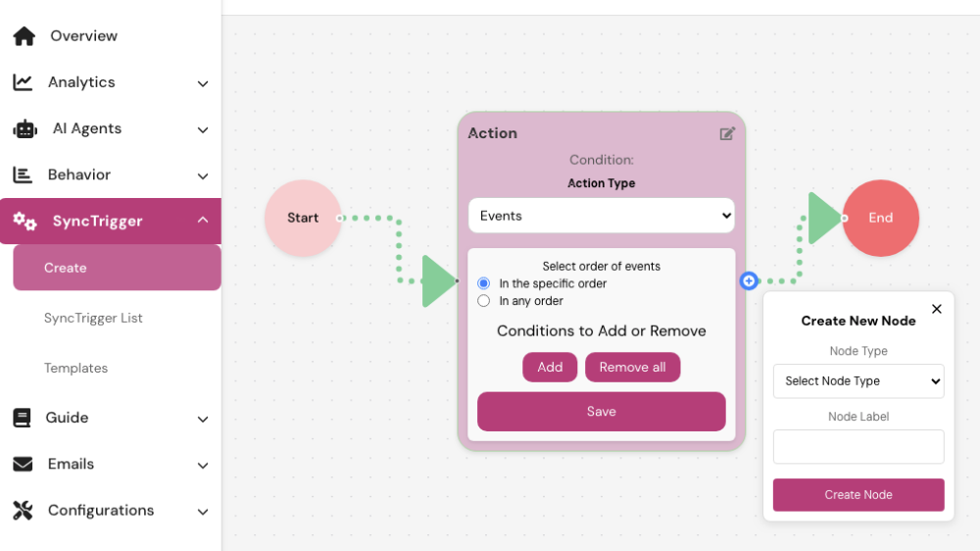The height and width of the screenshot is (551, 980).
Task: Click the Emails envelope icon
Action: pyautogui.click(x=23, y=464)
